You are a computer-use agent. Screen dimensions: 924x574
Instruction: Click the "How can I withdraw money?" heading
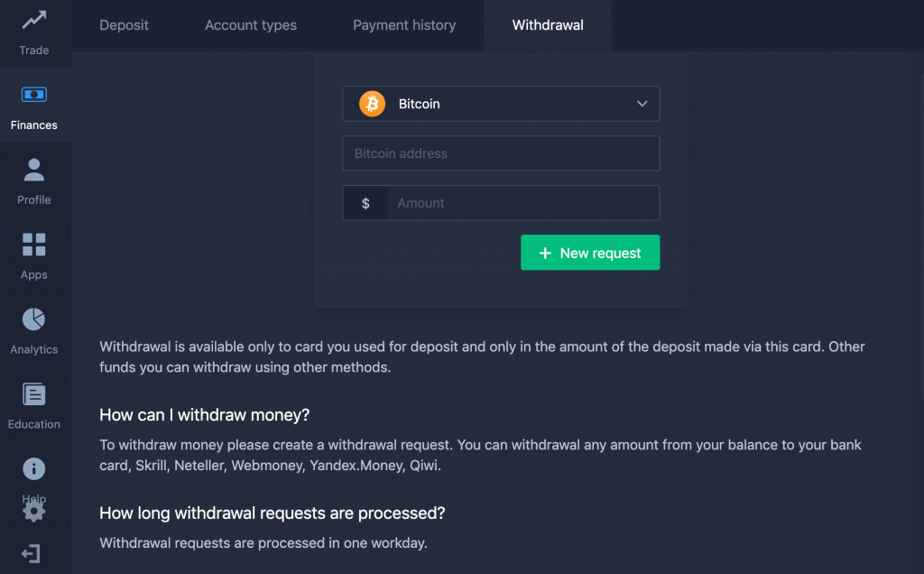click(205, 415)
